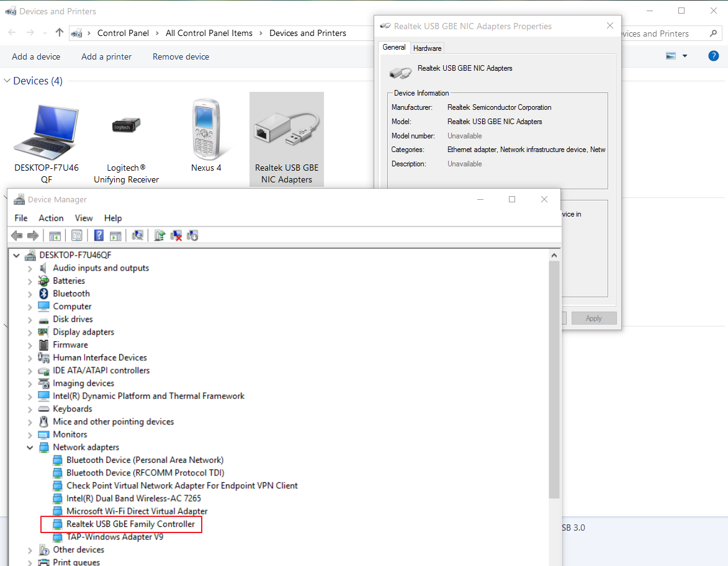This screenshot has width=728, height=566.
Task: Expand Display adapters category
Action: tap(30, 333)
